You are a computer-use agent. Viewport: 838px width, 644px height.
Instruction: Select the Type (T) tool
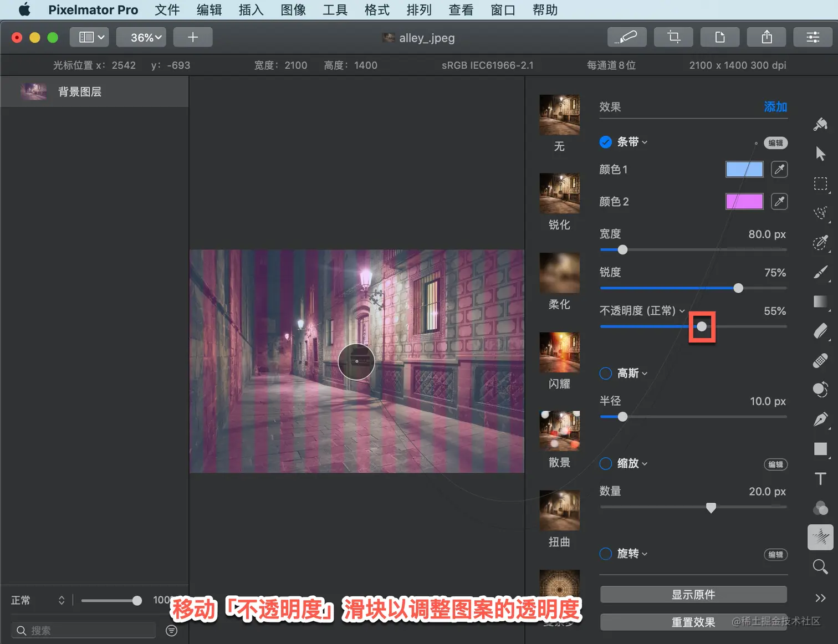(x=820, y=478)
